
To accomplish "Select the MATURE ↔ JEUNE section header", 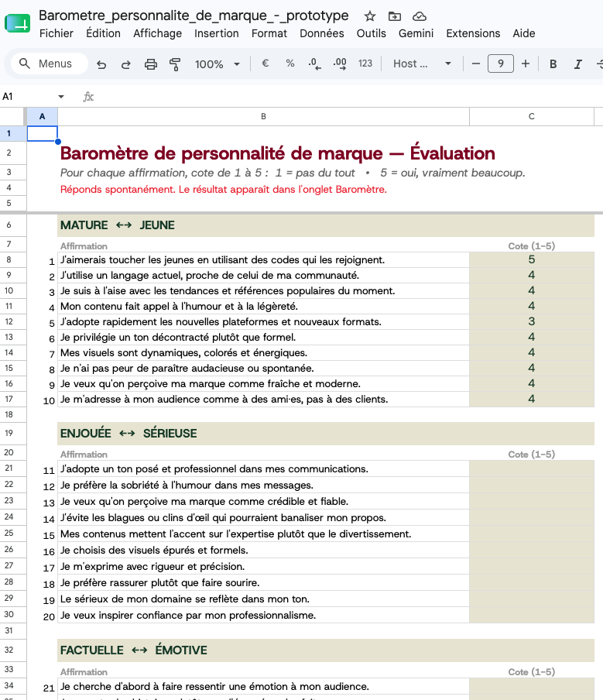I will (326, 225).
